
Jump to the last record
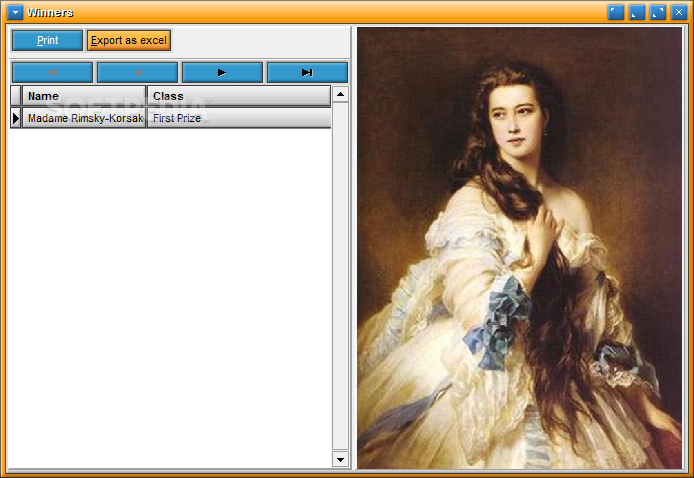(307, 73)
